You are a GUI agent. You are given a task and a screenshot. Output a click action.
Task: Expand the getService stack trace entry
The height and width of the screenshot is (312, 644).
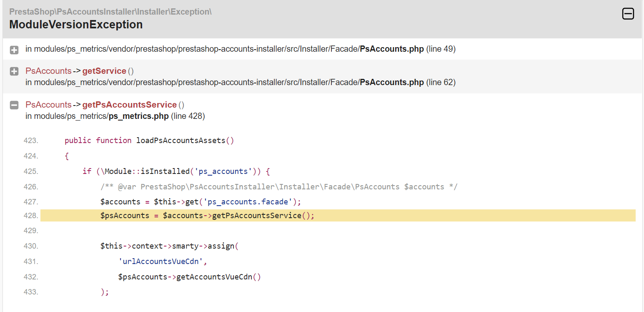point(14,71)
